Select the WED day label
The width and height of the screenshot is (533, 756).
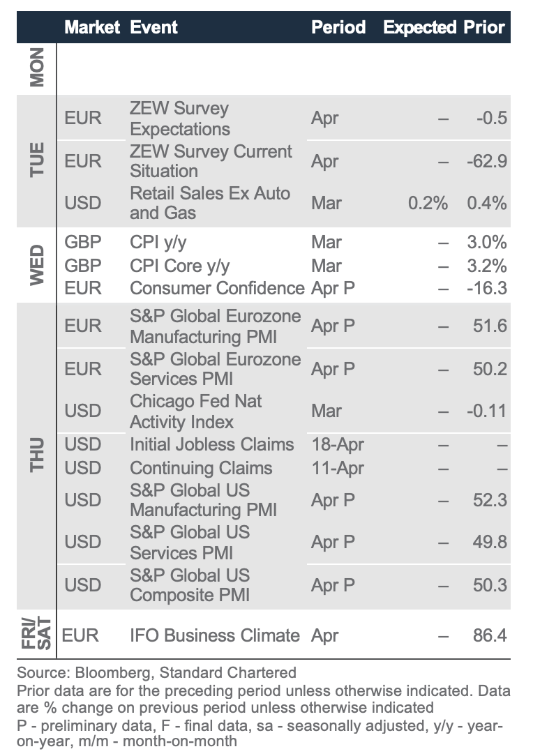(37, 265)
